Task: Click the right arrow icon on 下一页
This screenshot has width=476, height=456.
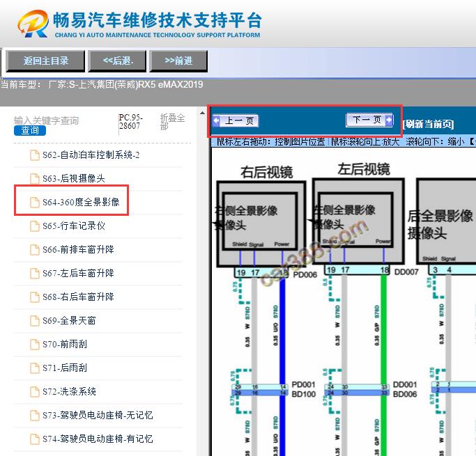Action: point(389,120)
